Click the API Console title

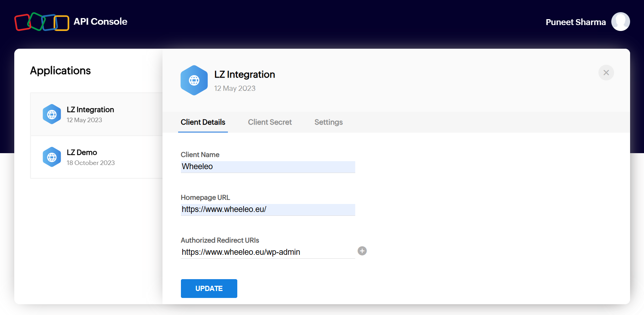[x=100, y=22]
